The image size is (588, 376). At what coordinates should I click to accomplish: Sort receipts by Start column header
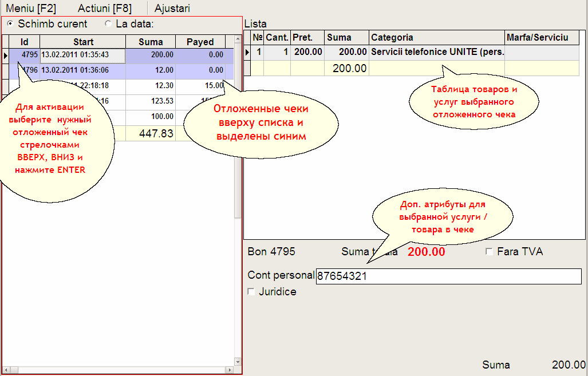[x=83, y=42]
